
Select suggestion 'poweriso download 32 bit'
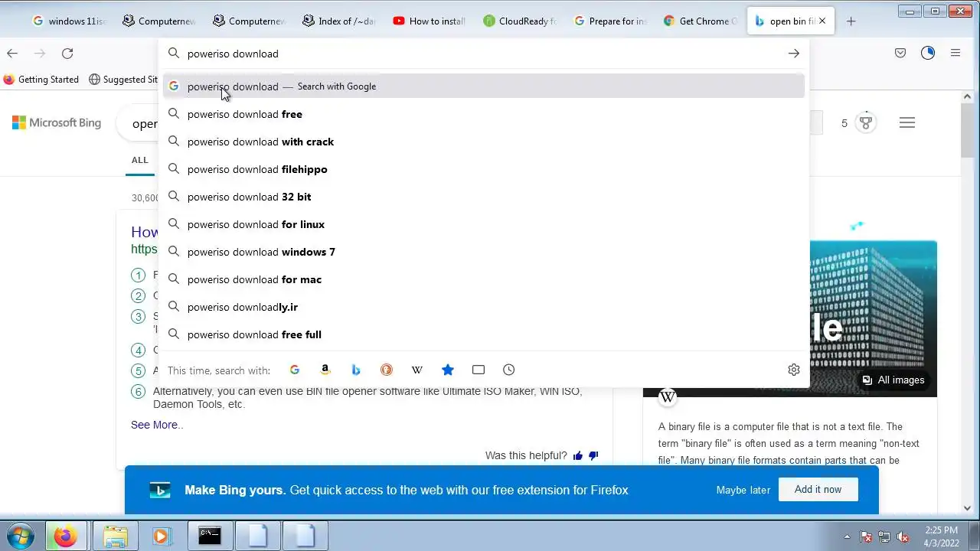[484, 197]
